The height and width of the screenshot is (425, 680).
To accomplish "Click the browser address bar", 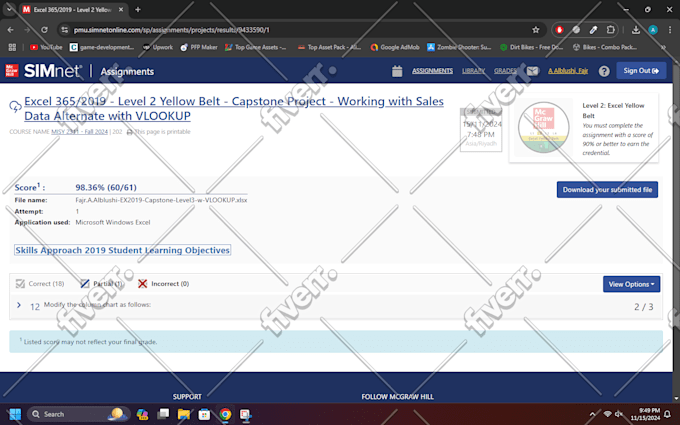I will (295, 30).
